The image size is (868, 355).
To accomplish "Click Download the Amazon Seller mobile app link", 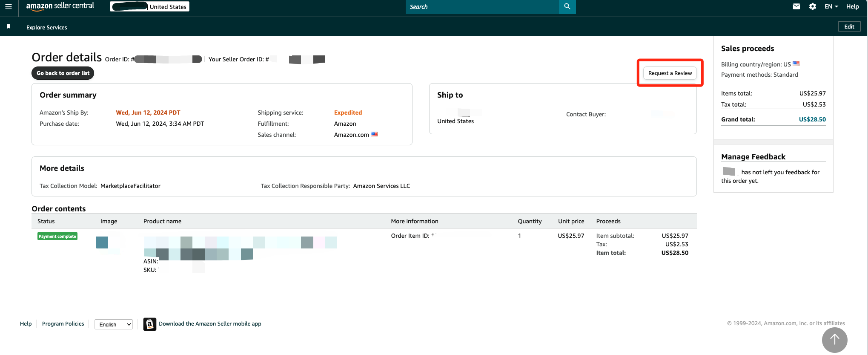I will pyautogui.click(x=210, y=323).
